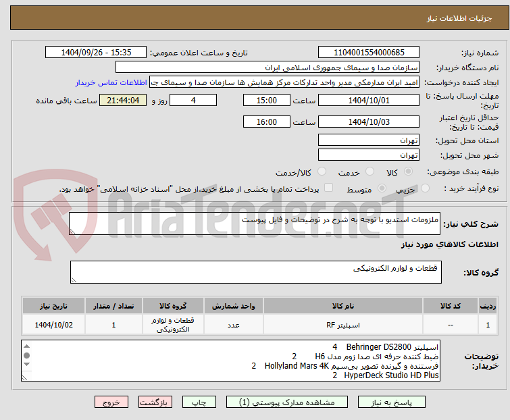Click table cell اسپلیتر RF
The width and height of the screenshot is (510, 420).
[343, 325]
